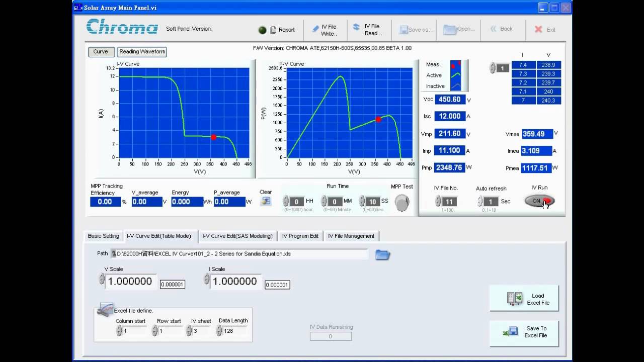The height and width of the screenshot is (362, 644).
Task: Click the V_average value field
Action: pos(146,202)
